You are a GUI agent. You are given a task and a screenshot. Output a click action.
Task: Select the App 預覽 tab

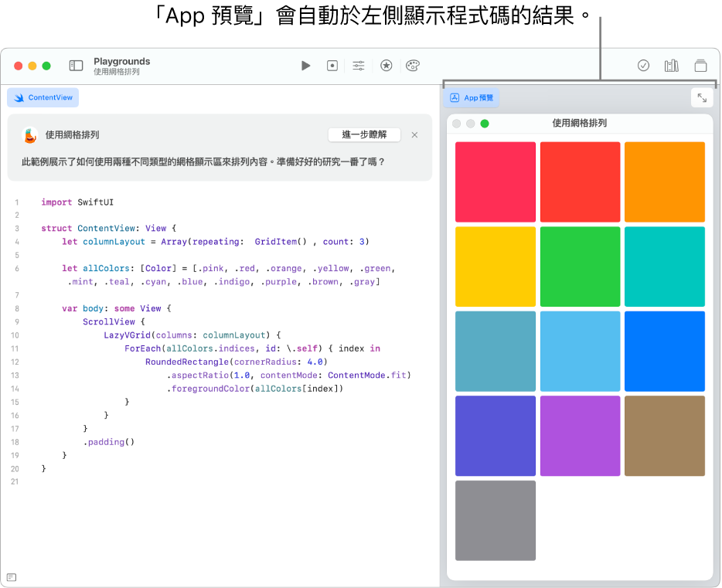pos(472,98)
